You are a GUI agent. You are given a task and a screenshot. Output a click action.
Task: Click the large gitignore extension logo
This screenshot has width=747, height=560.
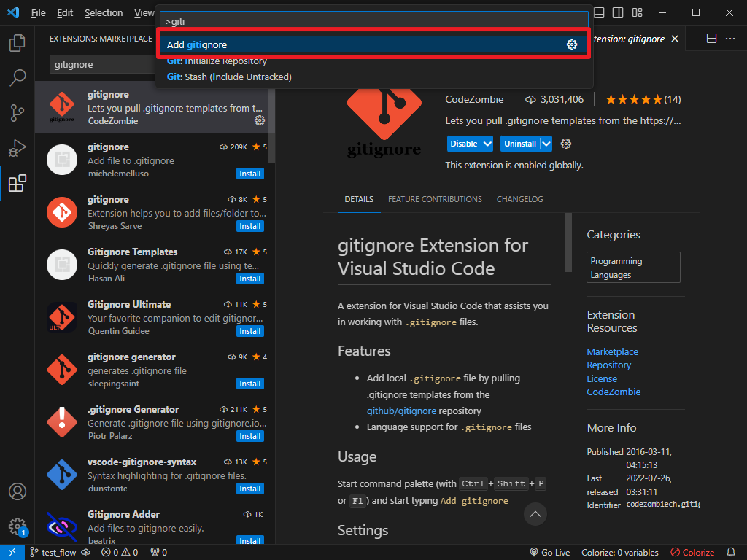[x=384, y=122]
